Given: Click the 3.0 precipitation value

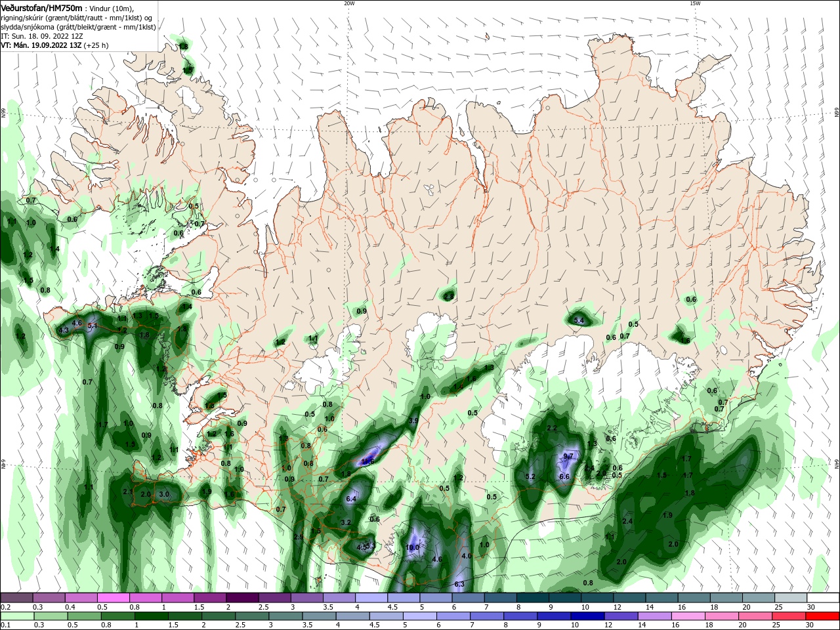Looking at the screenshot, I should coord(164,494).
